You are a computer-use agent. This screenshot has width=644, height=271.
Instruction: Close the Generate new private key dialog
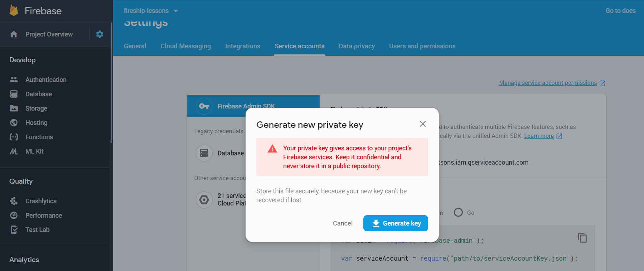click(422, 124)
